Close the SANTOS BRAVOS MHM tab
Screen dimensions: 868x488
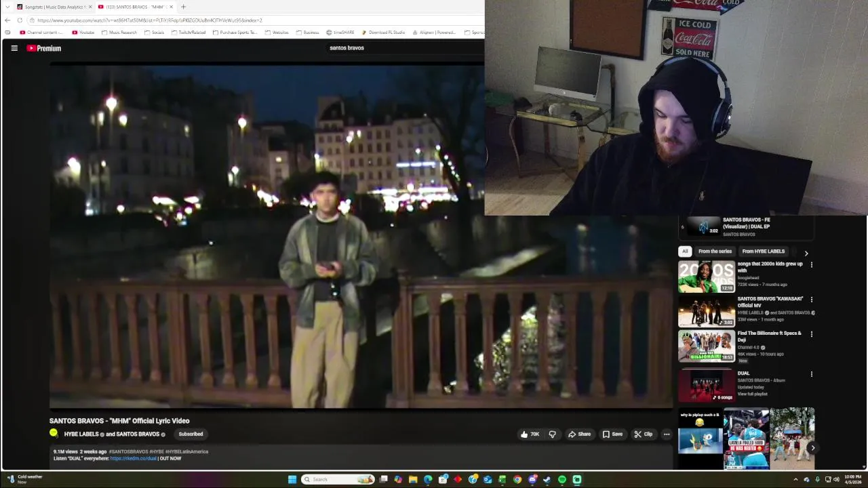[x=171, y=7]
